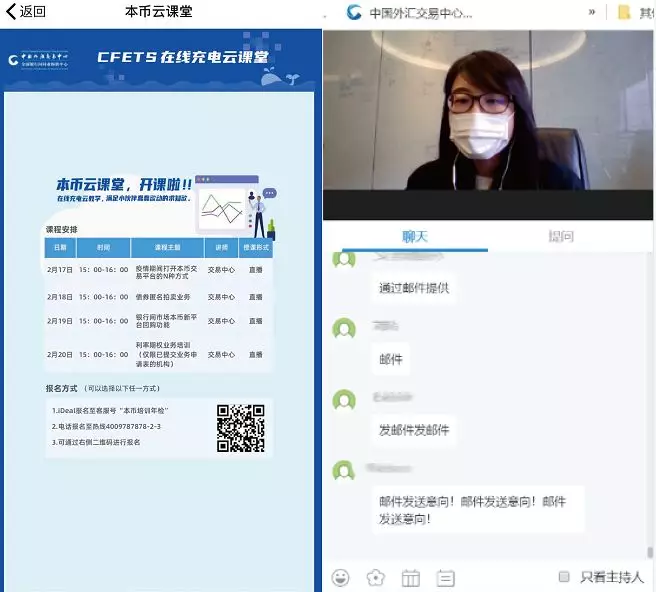Click the notes list icon in chat toolbar
This screenshot has width=656, height=592.
pyautogui.click(x=445, y=577)
